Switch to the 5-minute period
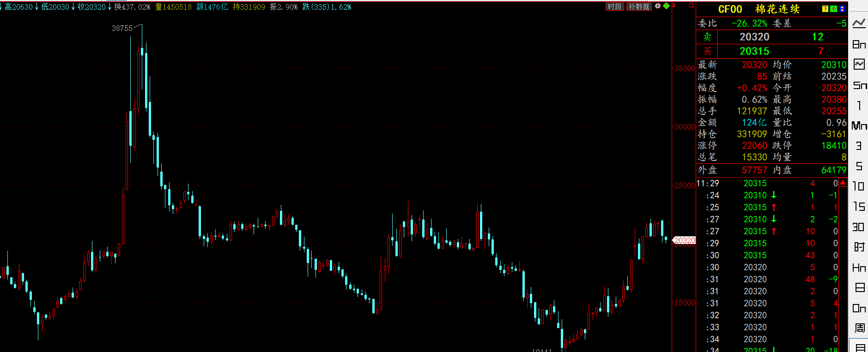The width and height of the screenshot is (868, 352). point(859,166)
